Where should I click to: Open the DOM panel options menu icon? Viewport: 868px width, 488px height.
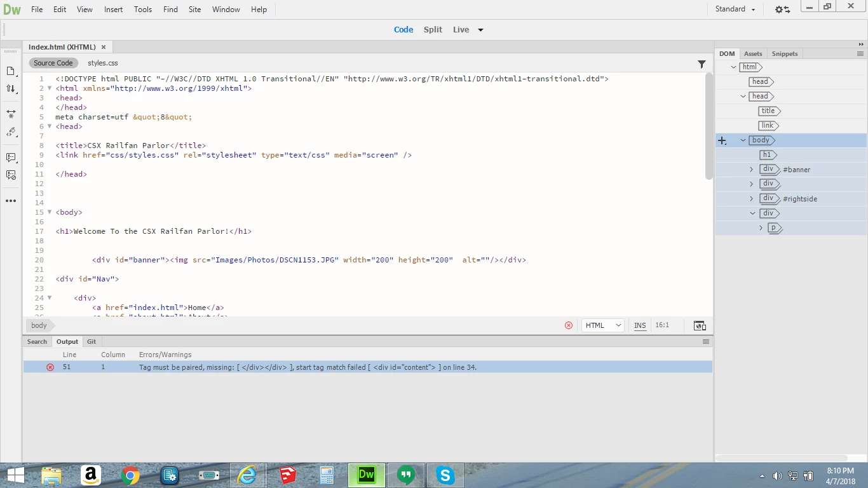click(x=860, y=54)
